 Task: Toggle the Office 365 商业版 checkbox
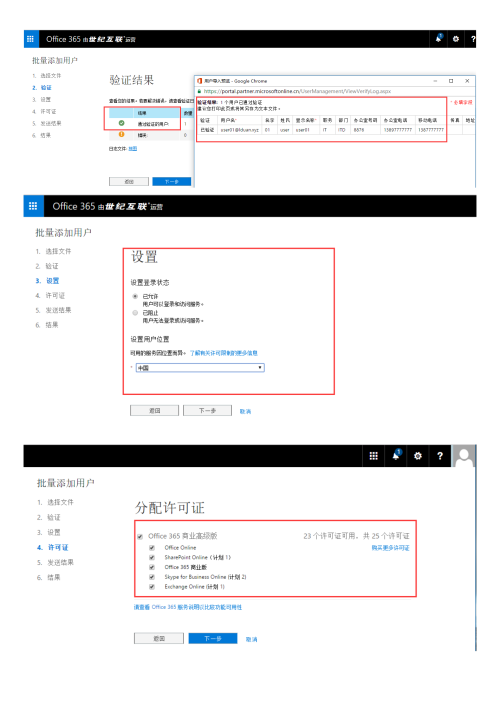(x=152, y=567)
